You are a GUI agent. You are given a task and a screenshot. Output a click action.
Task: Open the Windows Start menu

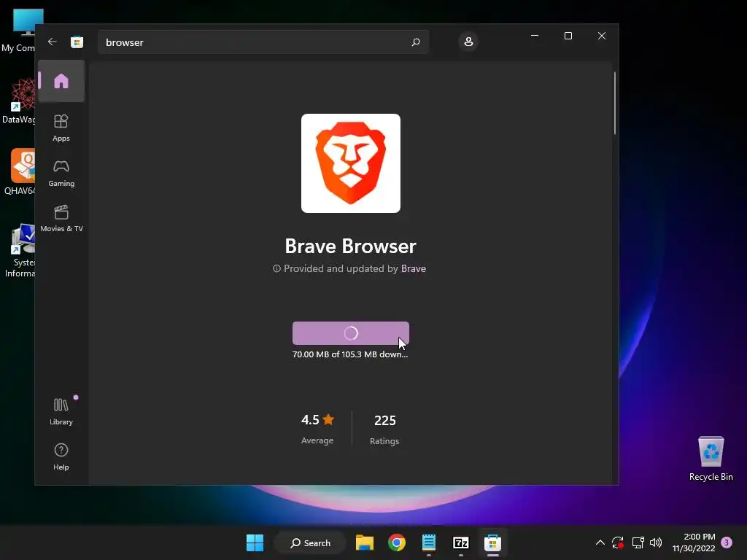pyautogui.click(x=255, y=542)
